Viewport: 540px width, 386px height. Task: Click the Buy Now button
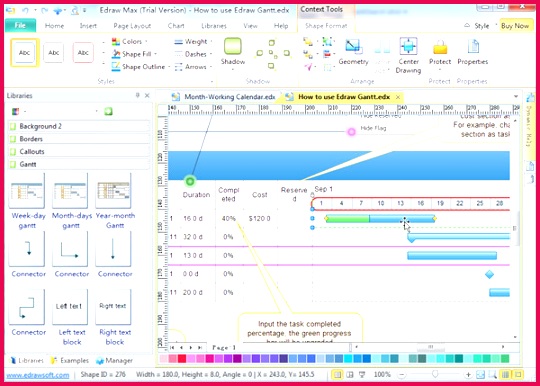pos(515,26)
